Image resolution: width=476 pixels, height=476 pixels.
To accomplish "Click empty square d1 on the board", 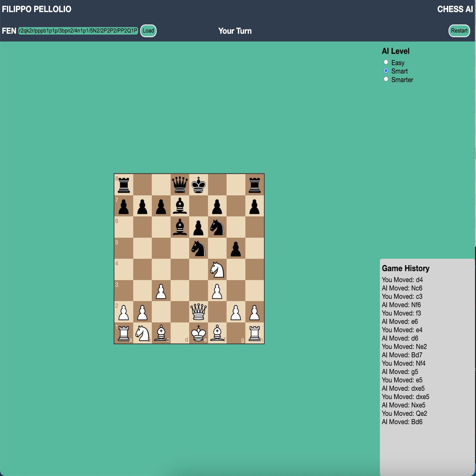I will pos(180,333).
